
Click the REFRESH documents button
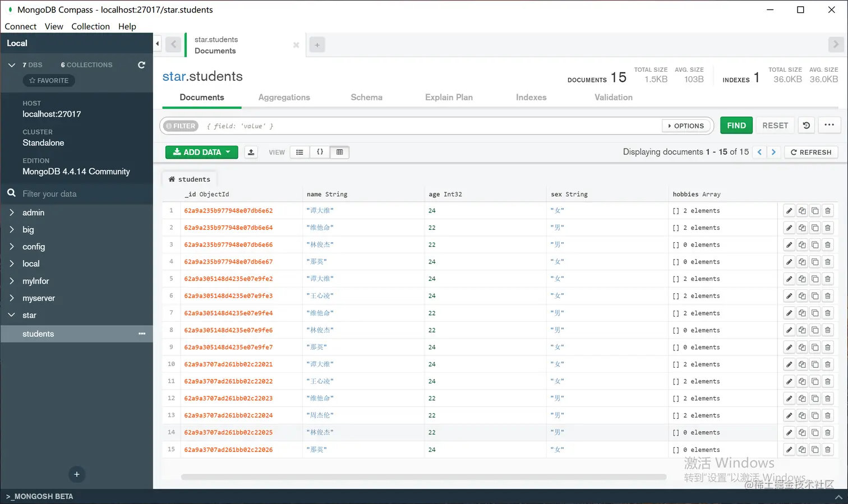coord(811,152)
